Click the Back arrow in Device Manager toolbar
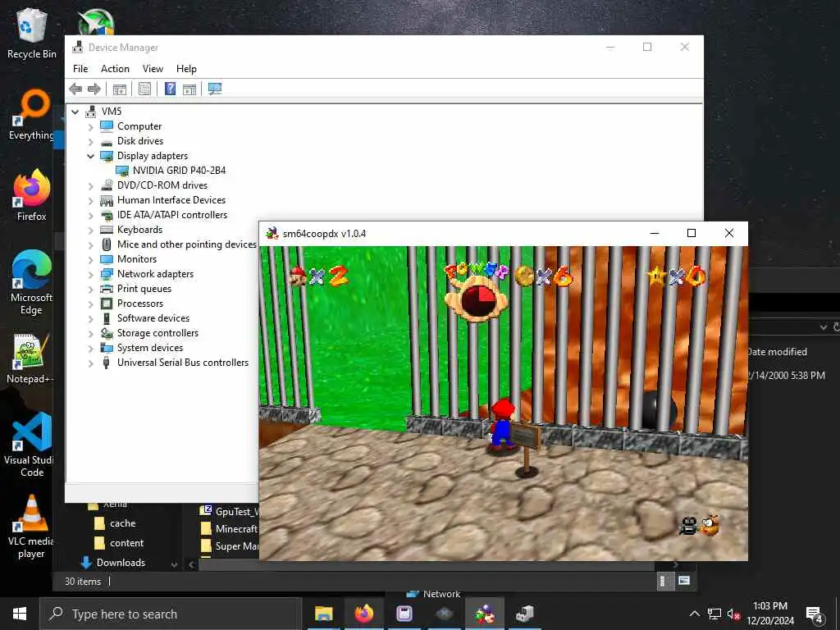840x630 pixels. point(75,89)
